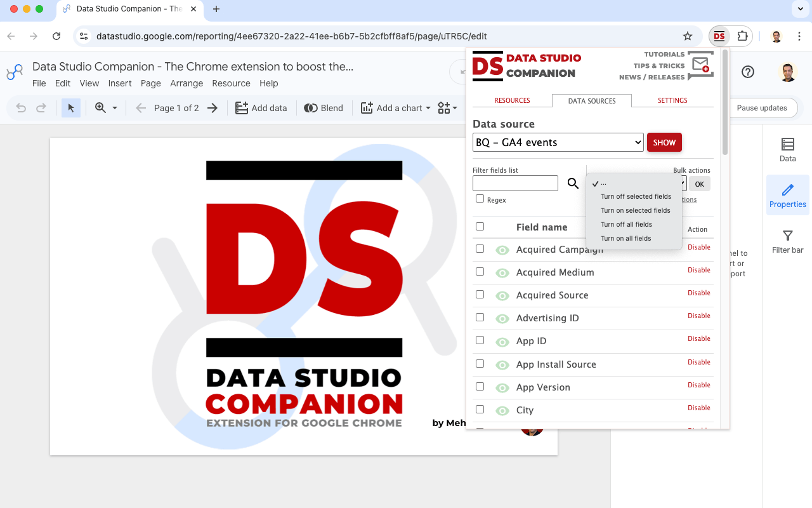Open Chrome profile avatar in toolbar

tap(776, 36)
